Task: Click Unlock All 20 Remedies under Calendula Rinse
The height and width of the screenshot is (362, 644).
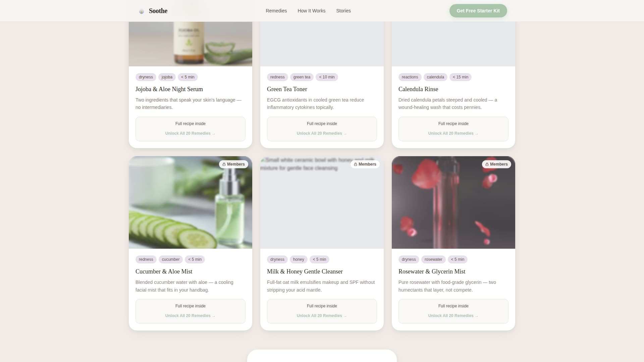Action: pyautogui.click(x=453, y=133)
